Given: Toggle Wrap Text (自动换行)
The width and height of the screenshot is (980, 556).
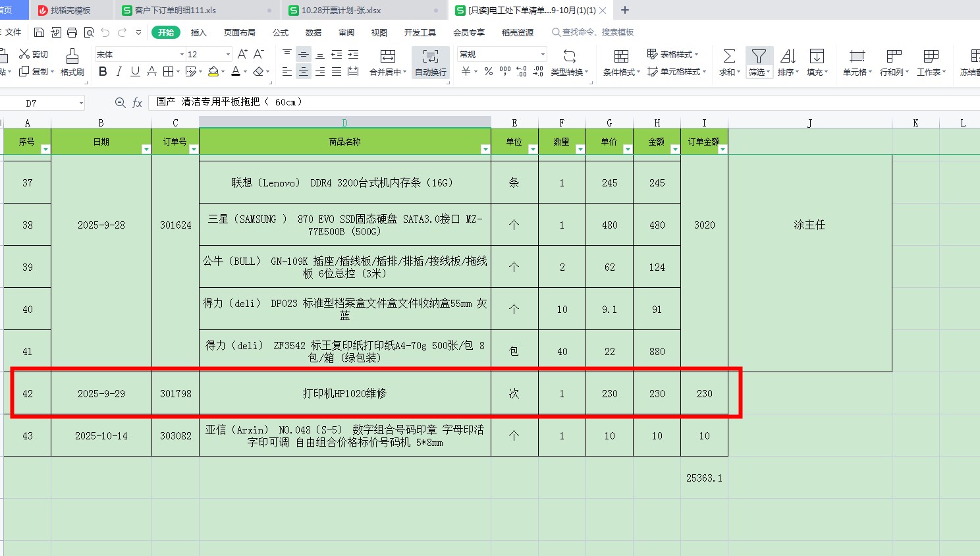Looking at the screenshot, I should [430, 62].
